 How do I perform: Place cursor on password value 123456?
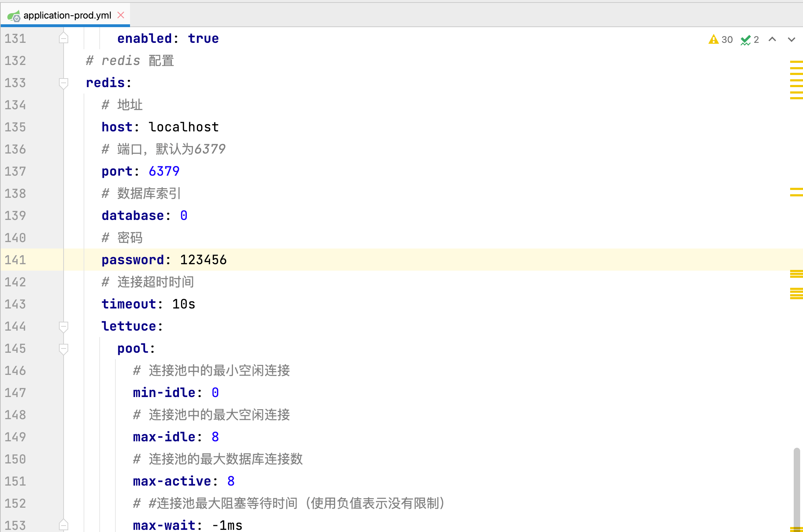pyautogui.click(x=203, y=260)
